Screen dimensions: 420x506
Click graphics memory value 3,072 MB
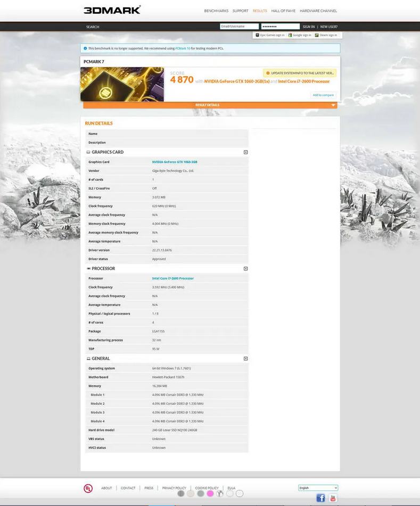[159, 197]
